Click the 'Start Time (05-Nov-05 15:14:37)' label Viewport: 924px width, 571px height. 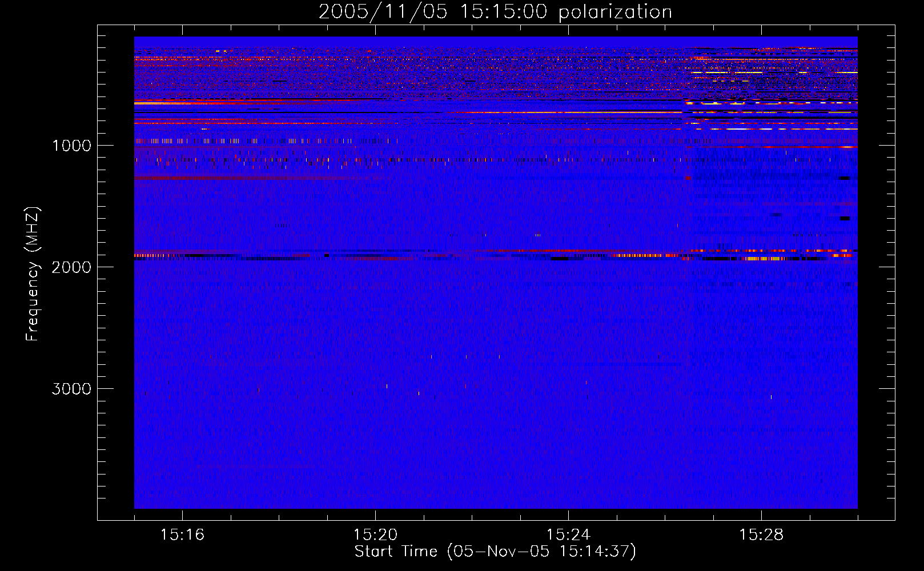495,552
